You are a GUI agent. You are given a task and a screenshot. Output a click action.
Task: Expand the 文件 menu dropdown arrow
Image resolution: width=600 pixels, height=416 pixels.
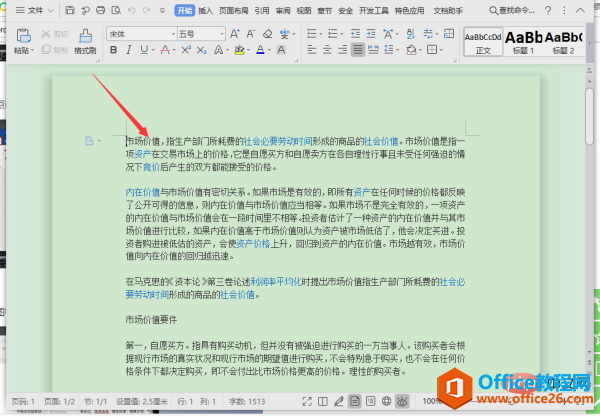pos(51,11)
